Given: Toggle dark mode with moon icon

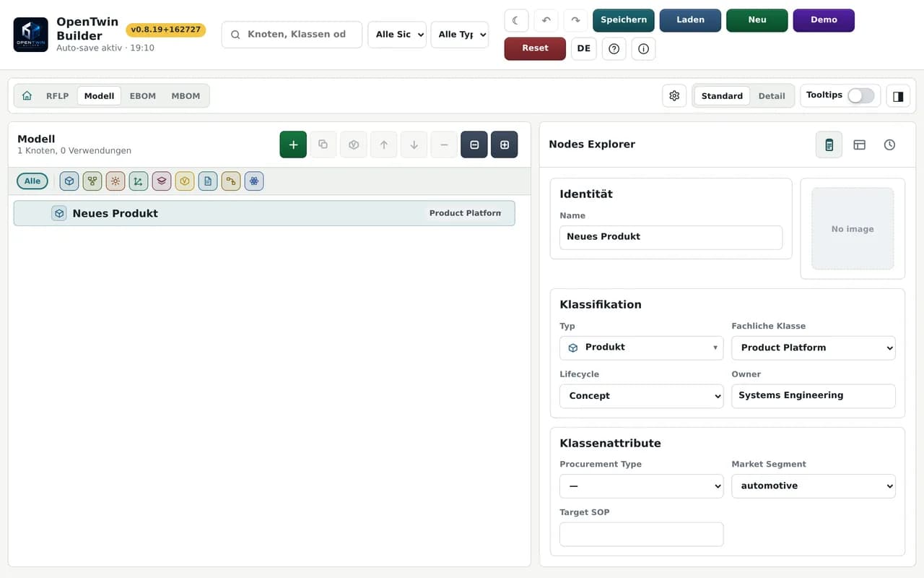Looking at the screenshot, I should (x=516, y=20).
